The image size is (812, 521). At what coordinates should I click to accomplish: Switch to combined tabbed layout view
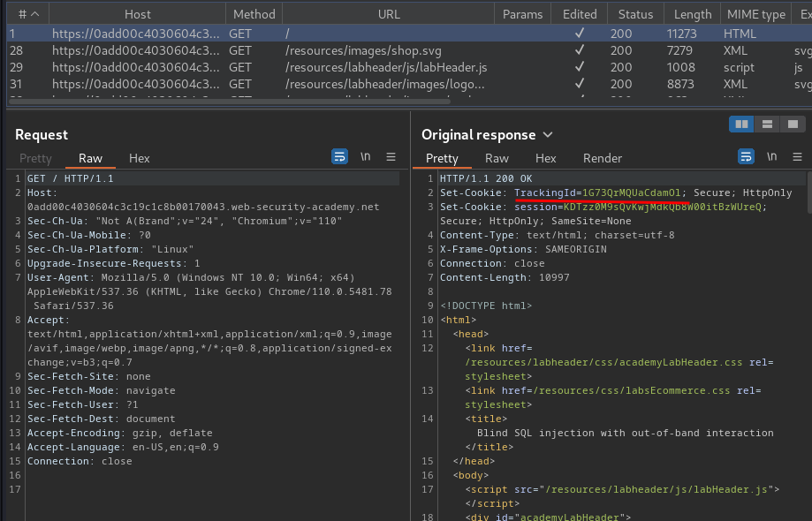pos(793,125)
